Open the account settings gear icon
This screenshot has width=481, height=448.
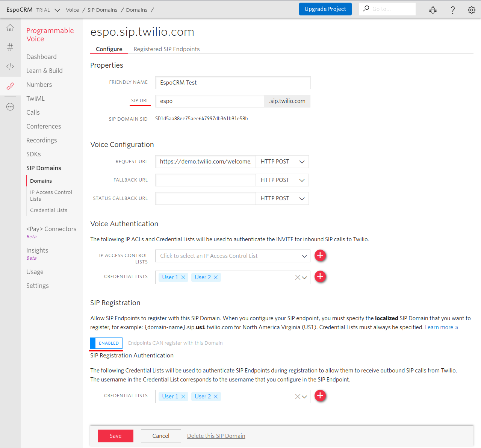coord(471,10)
